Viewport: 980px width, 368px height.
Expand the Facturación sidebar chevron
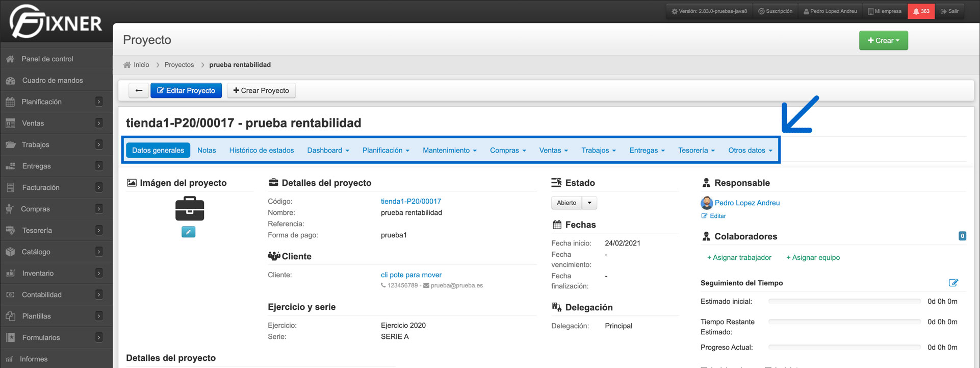click(99, 188)
